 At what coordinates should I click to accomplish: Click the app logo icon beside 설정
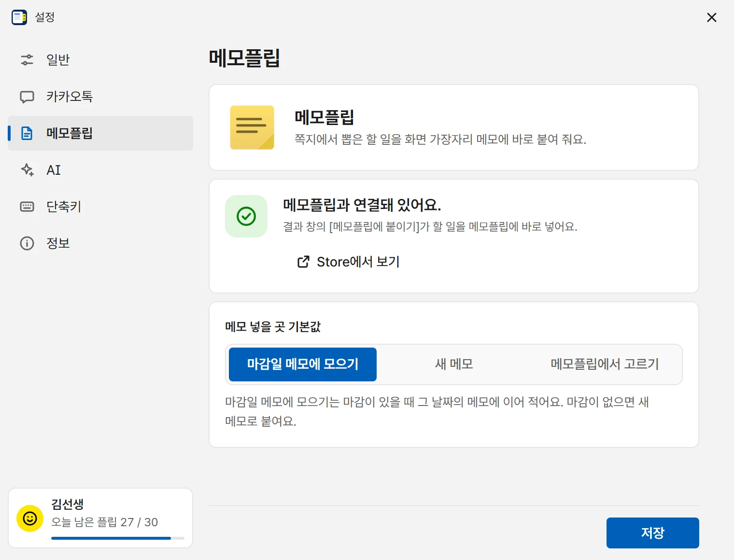19,17
